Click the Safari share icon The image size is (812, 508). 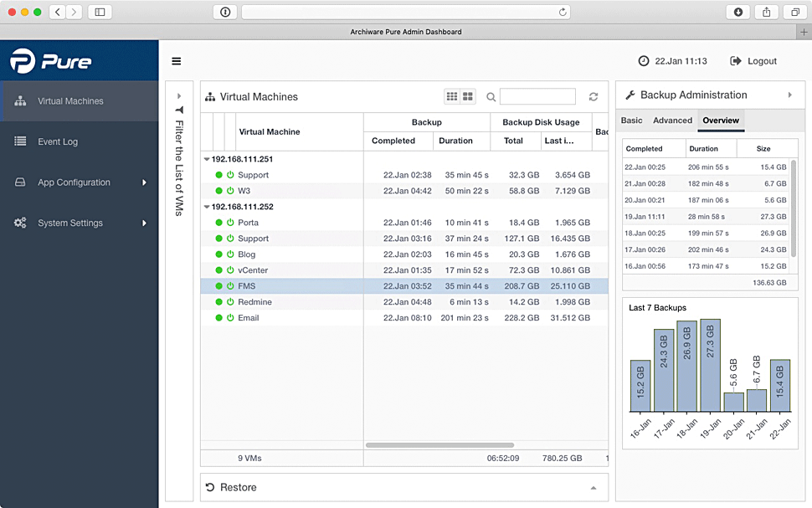pos(766,12)
